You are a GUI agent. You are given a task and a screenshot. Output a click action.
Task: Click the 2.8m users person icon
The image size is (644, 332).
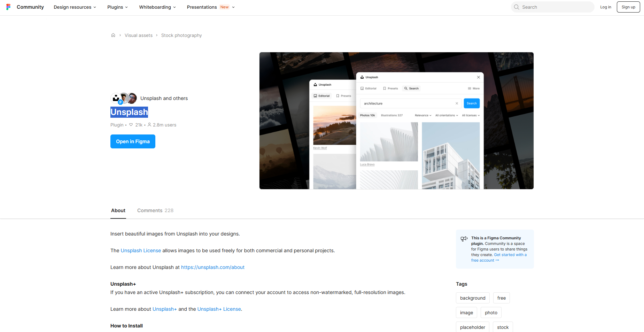[149, 125]
